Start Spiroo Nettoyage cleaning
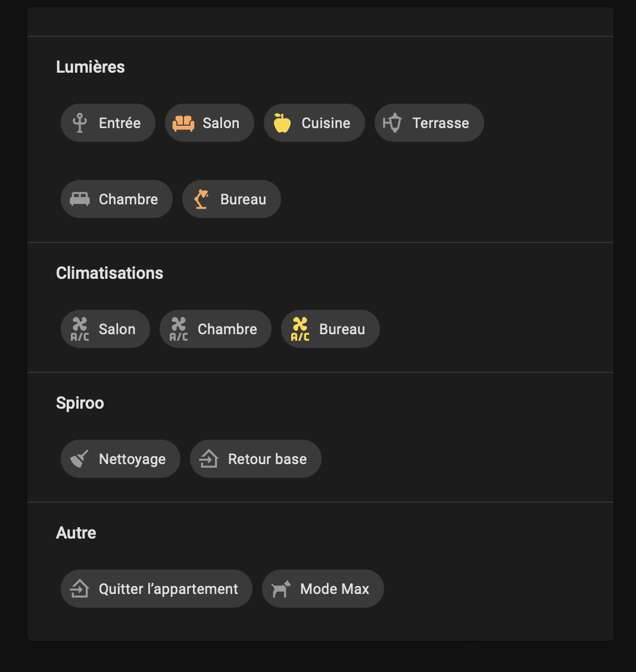Viewport: 636px width, 672px height. pos(120,459)
